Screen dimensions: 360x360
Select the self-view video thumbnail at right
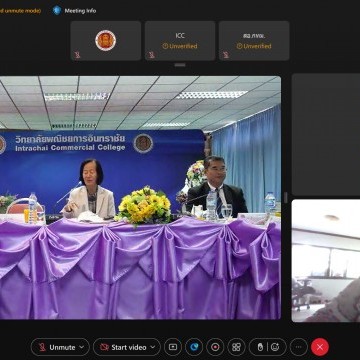(x=326, y=261)
